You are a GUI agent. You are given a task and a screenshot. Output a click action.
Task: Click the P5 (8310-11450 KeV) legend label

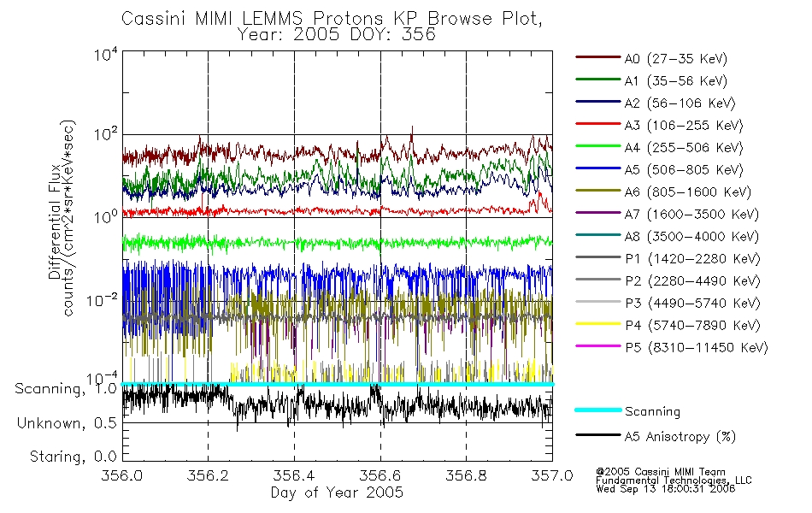pos(697,348)
